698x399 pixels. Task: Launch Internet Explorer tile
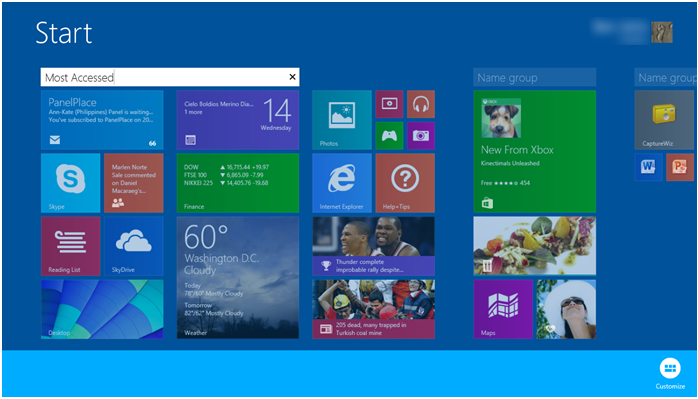point(342,183)
